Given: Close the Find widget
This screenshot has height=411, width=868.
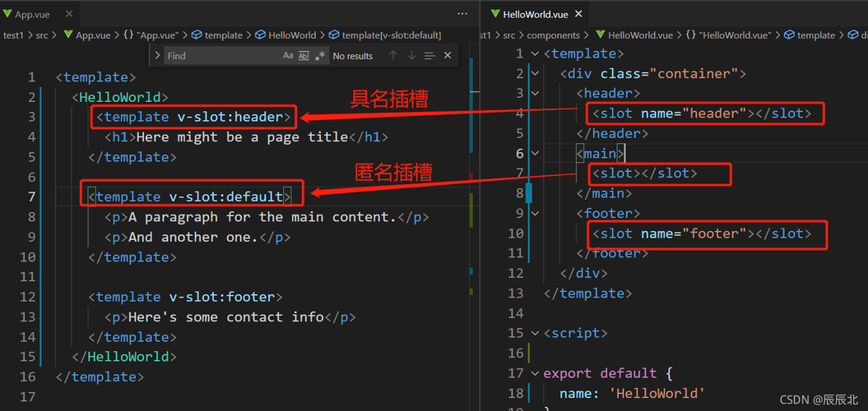Looking at the screenshot, I should pos(448,55).
